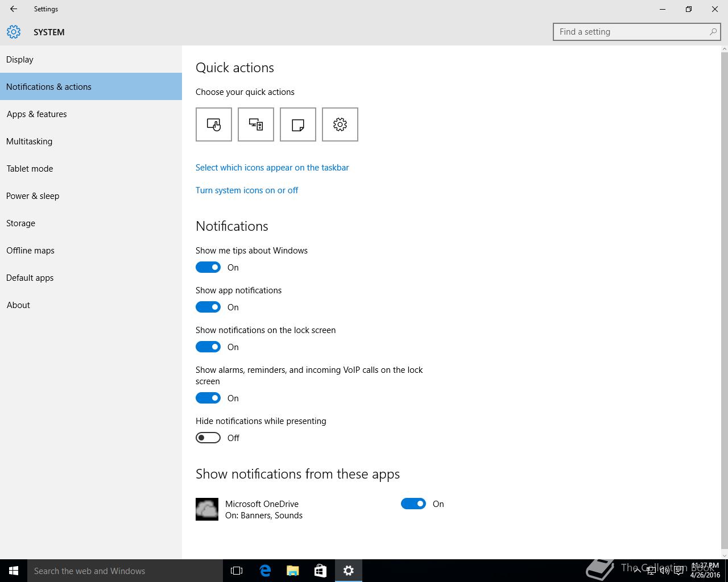Click the Microsoft OneDrive cloud icon

pos(207,509)
